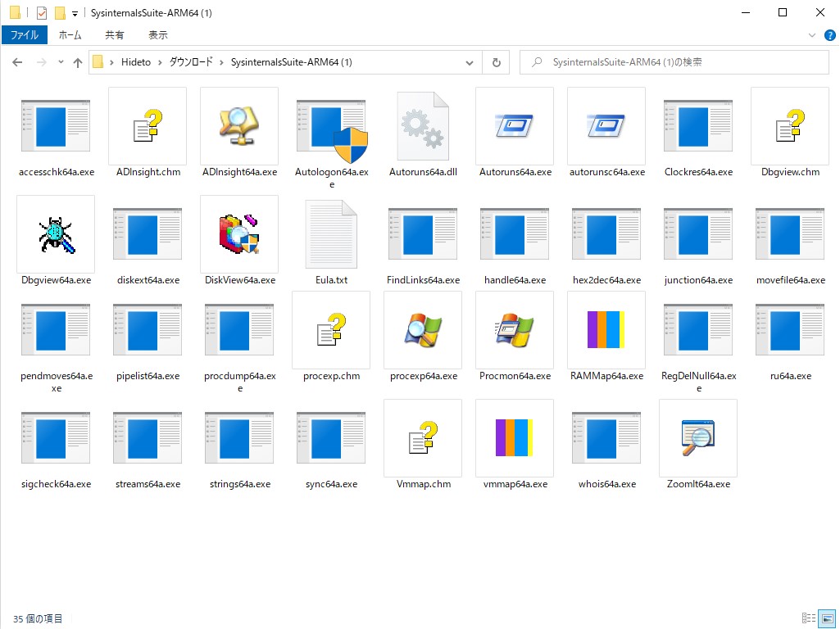Launch ADInsight64a.exe directory search tool
Image resolution: width=840 pixels, height=629 pixels.
(238, 125)
